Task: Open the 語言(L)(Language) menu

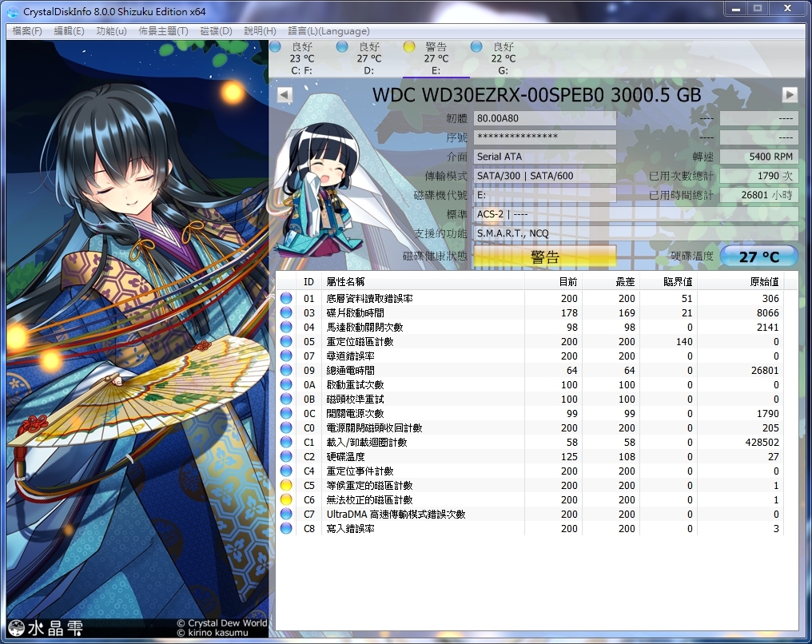Action: pyautogui.click(x=328, y=31)
